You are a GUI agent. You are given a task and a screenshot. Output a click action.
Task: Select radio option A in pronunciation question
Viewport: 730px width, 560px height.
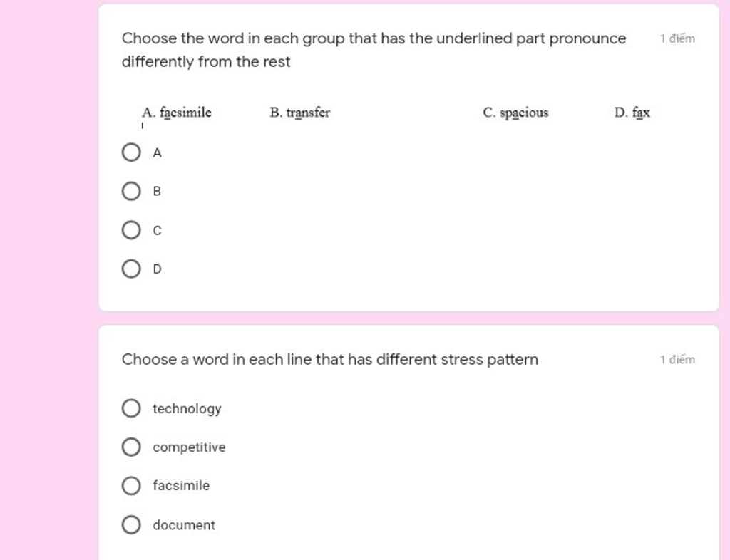coord(131,152)
